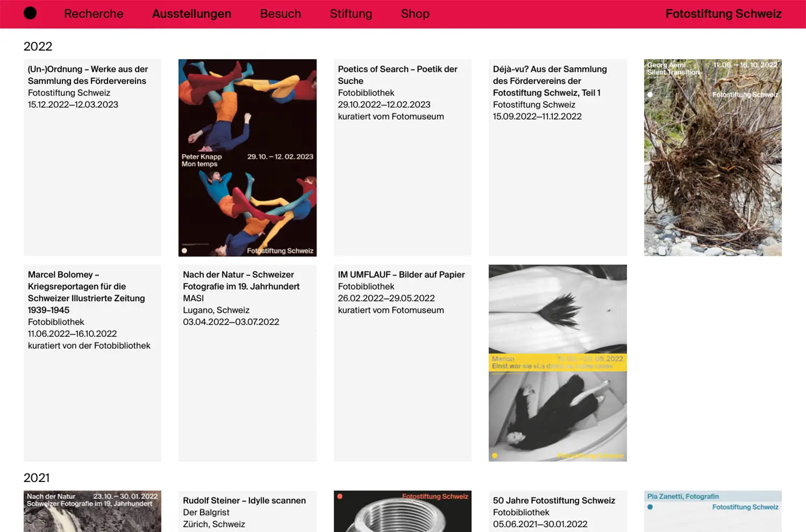Open the Peter Knapp Mon temps poster
This screenshot has width=806, height=532.
[x=247, y=157]
